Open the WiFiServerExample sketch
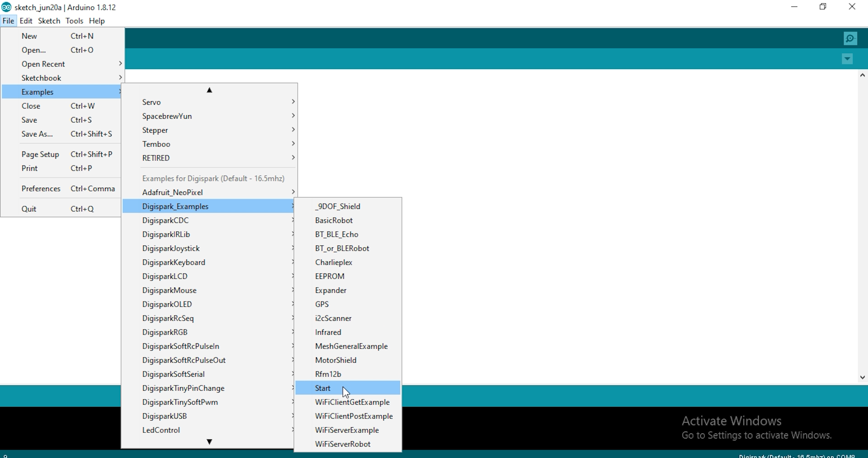 (x=347, y=430)
